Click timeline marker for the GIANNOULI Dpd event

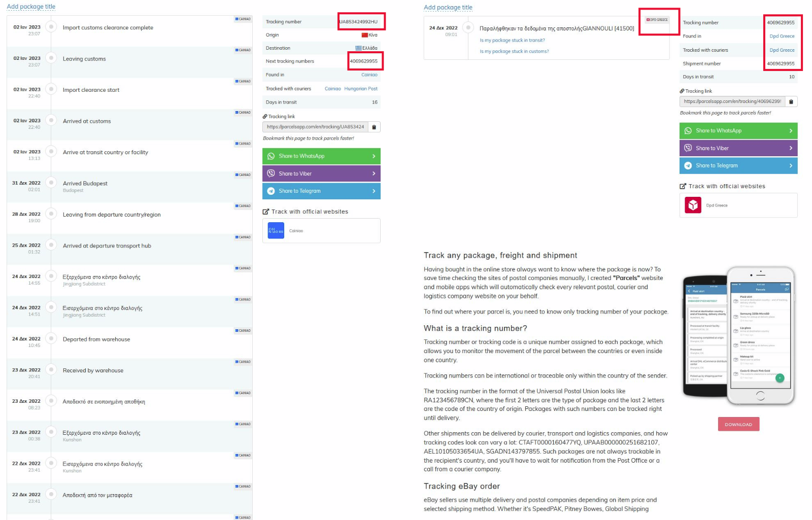(468, 27)
